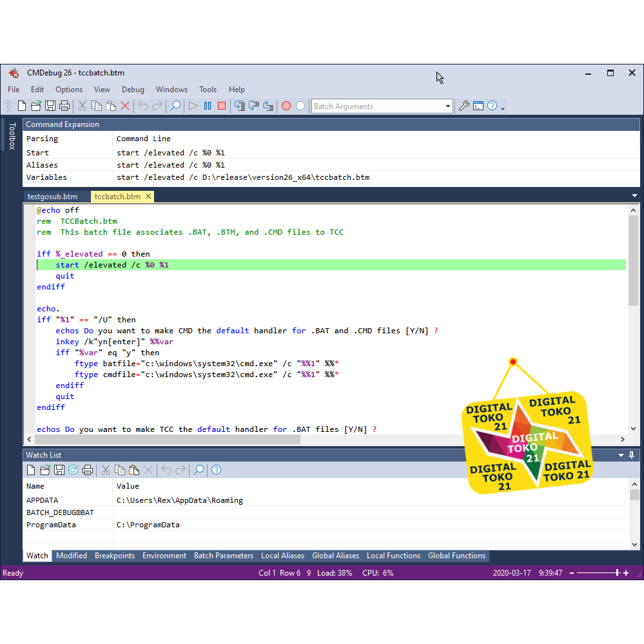
Task: Open the Windows menu
Action: point(171,90)
